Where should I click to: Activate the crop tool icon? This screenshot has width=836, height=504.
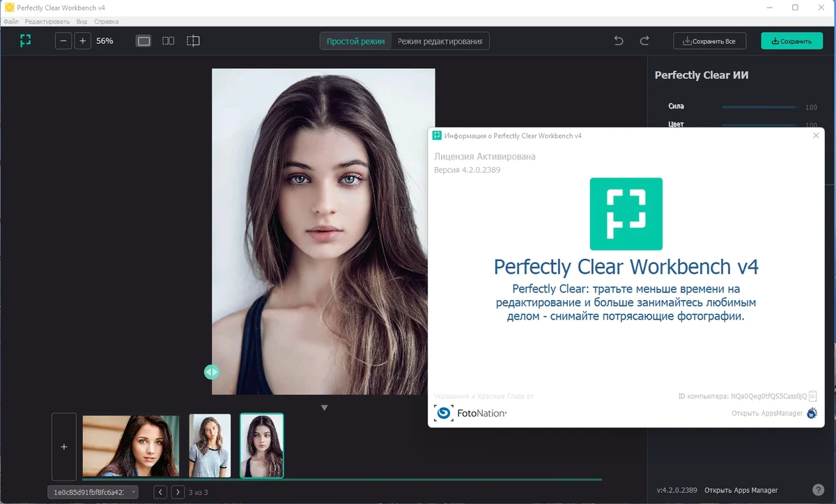[x=193, y=41]
